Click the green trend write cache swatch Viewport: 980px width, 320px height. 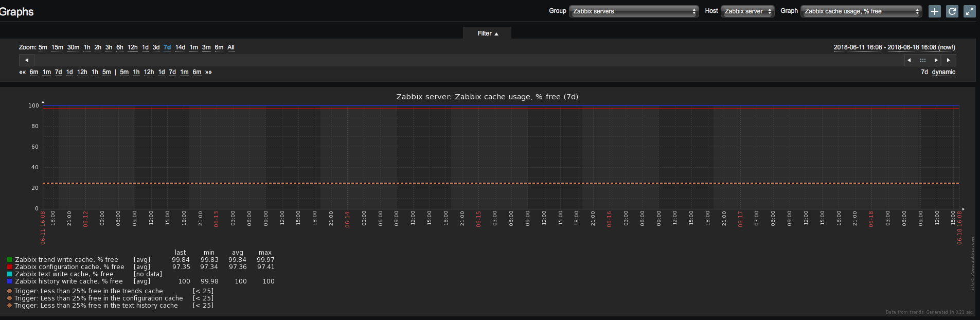pos(9,260)
